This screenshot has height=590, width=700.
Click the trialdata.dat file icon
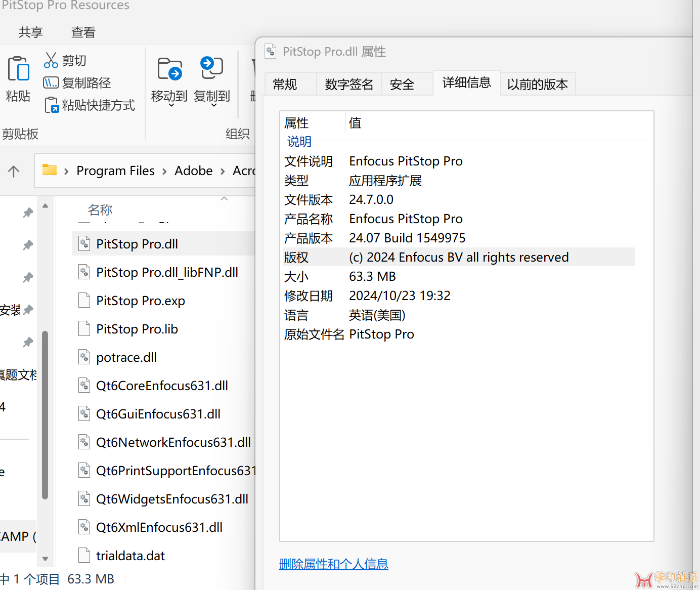coord(84,556)
